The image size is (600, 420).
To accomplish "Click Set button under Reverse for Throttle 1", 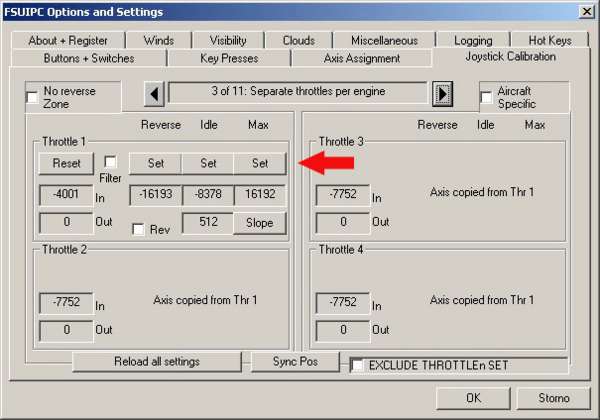I will point(156,163).
